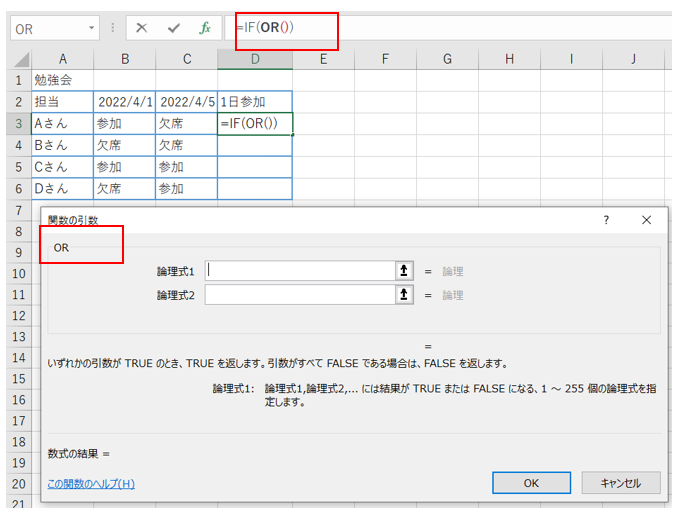Screen dimensions: 683x516
Task: Click the fx insert function icon
Action: 205,28
